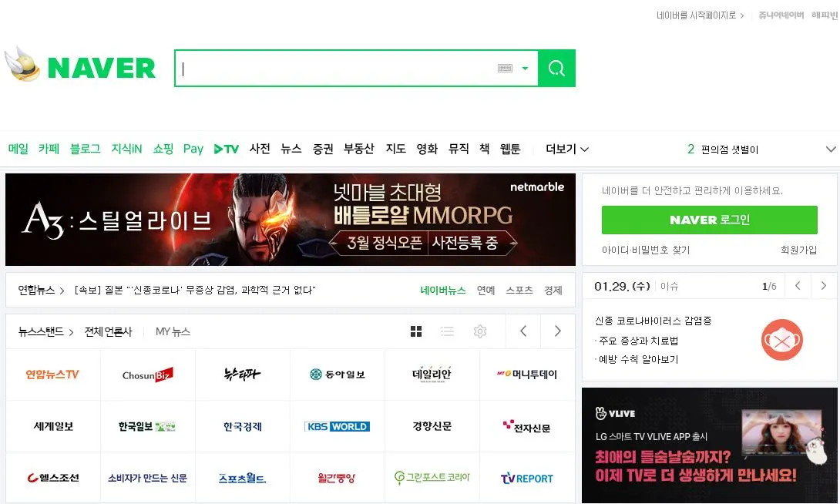Open the 전자신문 press logo
This screenshot has width=840, height=504.
click(x=526, y=426)
